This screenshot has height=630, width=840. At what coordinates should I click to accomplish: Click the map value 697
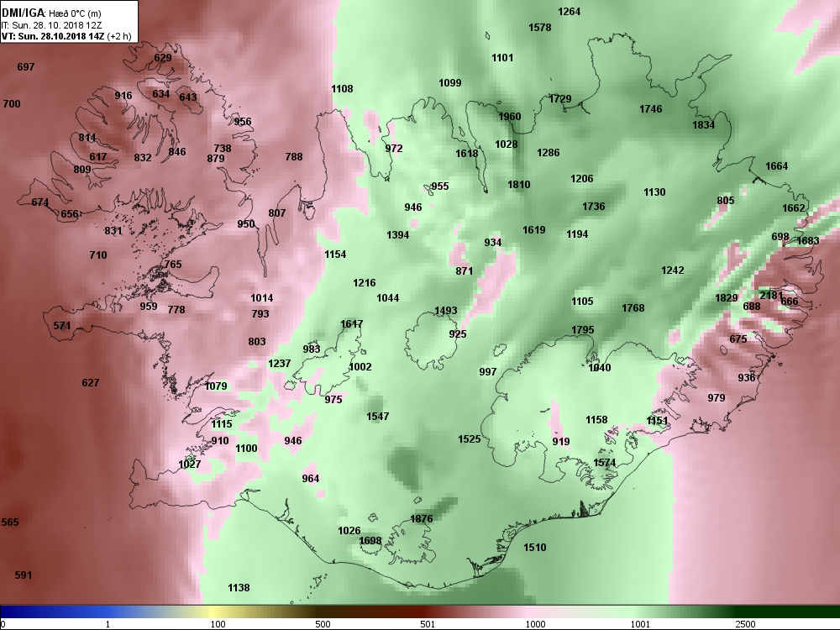click(x=26, y=67)
